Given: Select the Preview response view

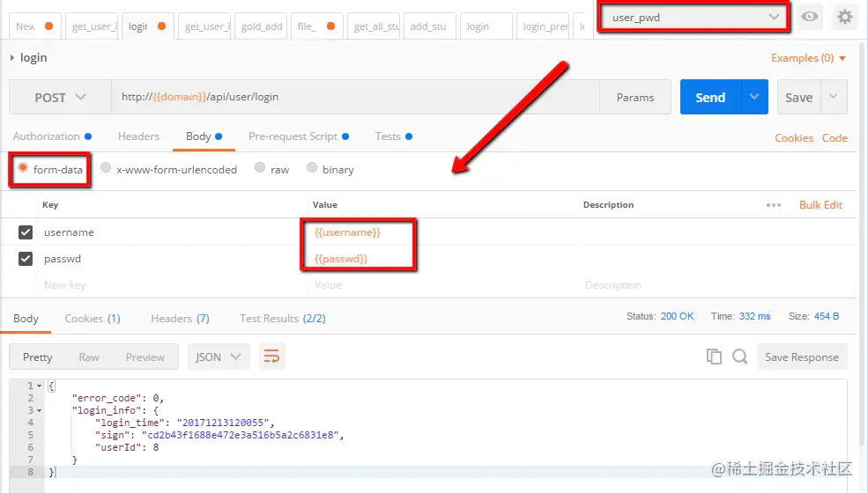Looking at the screenshot, I should (x=145, y=357).
